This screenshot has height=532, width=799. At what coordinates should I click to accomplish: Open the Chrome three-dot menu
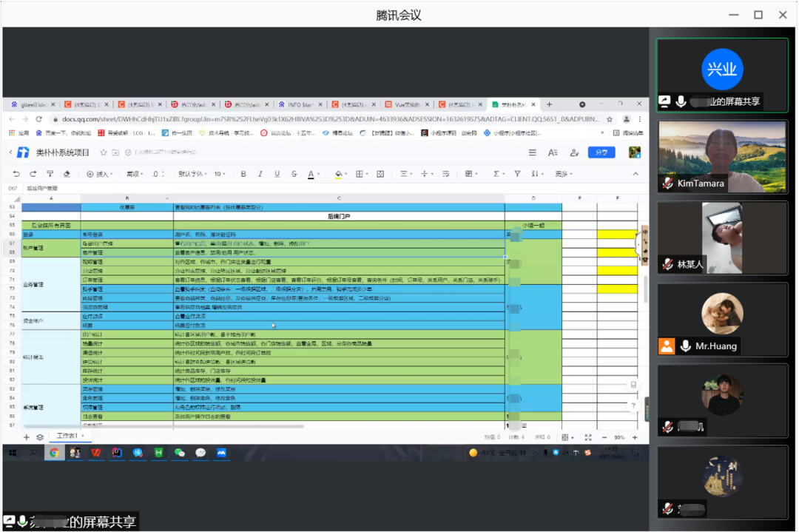639,119
